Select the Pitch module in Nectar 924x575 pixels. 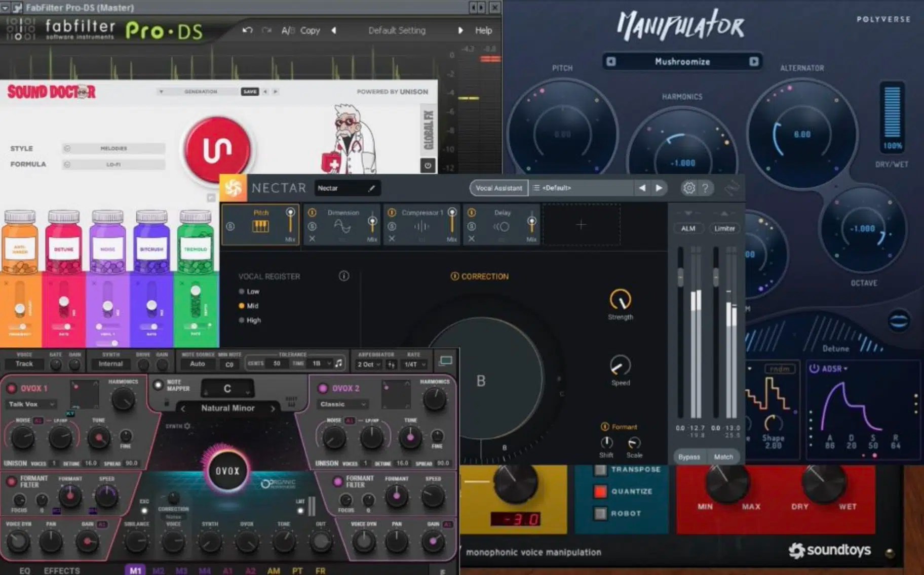click(260, 225)
